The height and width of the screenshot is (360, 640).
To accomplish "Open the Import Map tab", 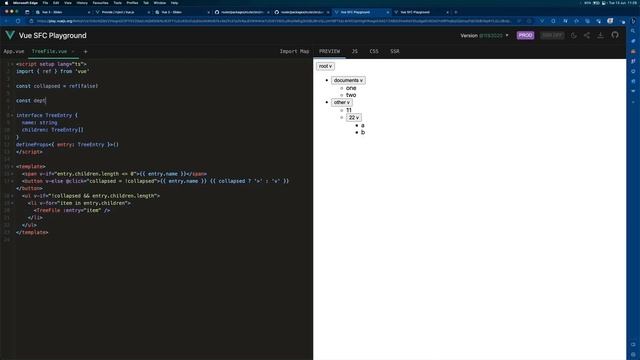I will [x=294, y=51].
